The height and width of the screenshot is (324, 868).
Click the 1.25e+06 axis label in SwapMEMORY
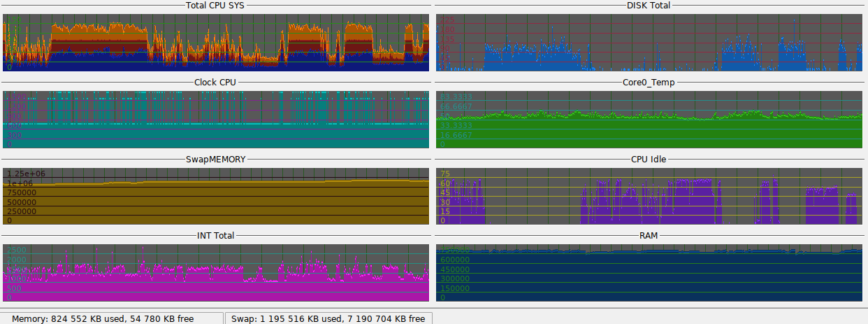coord(27,174)
